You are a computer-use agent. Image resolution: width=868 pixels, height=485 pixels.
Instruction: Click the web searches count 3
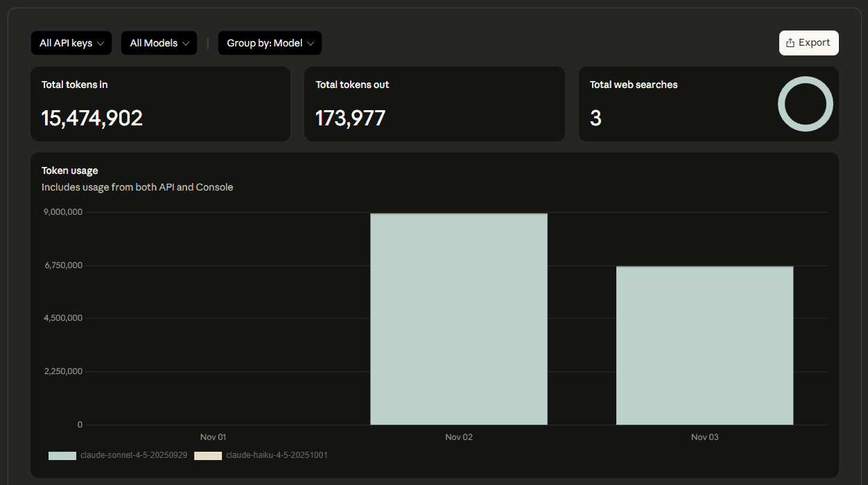tap(596, 118)
